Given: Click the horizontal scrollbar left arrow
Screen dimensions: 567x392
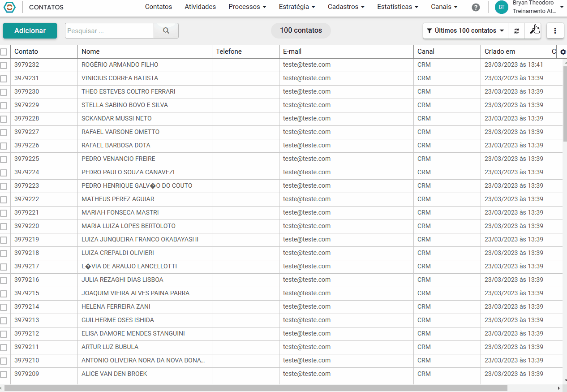Looking at the screenshot, I should tap(2, 388).
